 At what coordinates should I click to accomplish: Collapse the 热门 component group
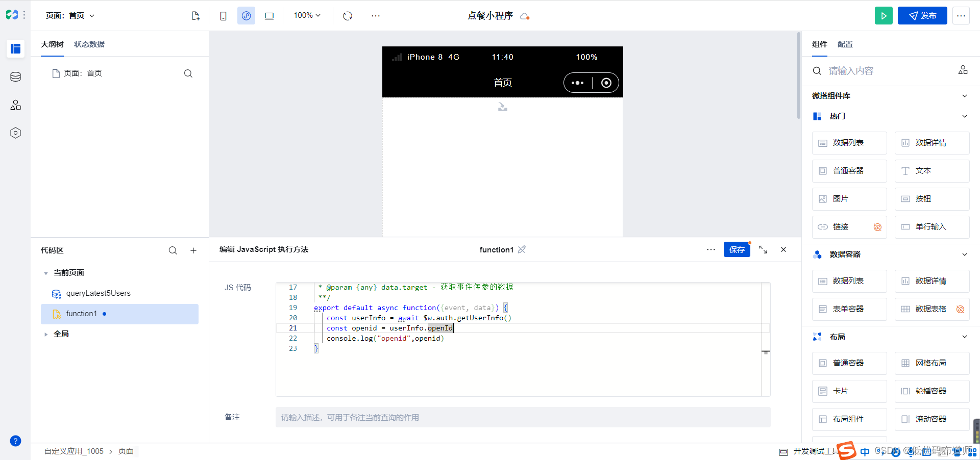click(x=965, y=116)
